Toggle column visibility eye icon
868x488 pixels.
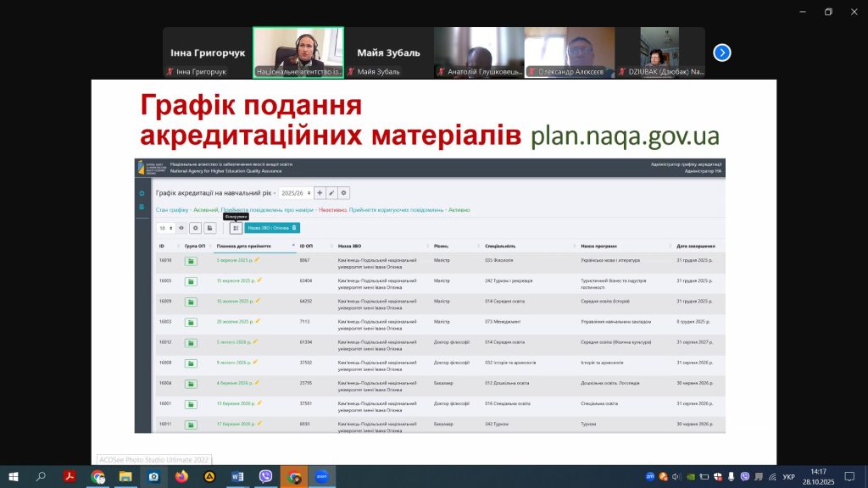point(181,228)
